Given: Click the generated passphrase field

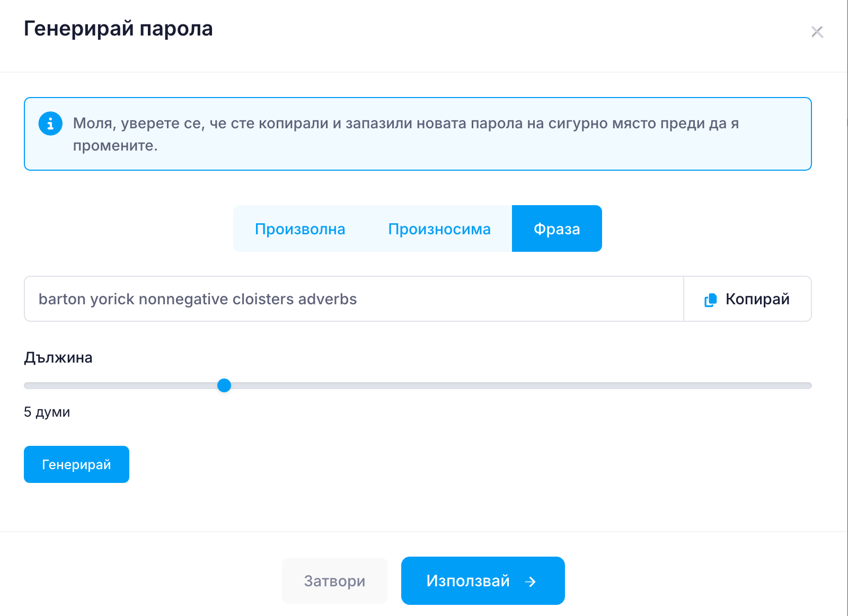Looking at the screenshot, I should pyautogui.click(x=354, y=298).
